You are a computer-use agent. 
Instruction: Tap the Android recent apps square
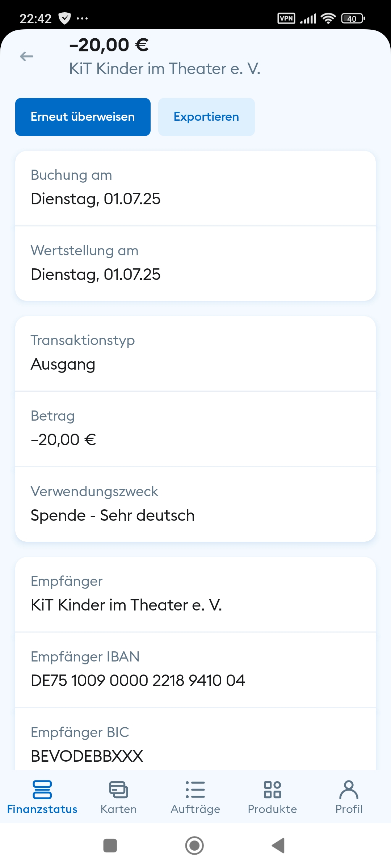point(110,846)
